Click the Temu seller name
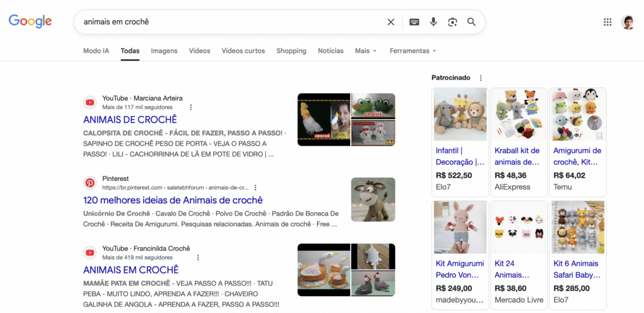 [x=563, y=187]
